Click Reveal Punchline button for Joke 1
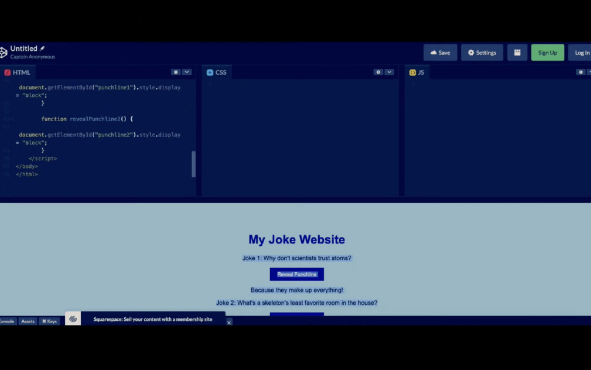Viewport: 591px width, 370px height. (297, 274)
